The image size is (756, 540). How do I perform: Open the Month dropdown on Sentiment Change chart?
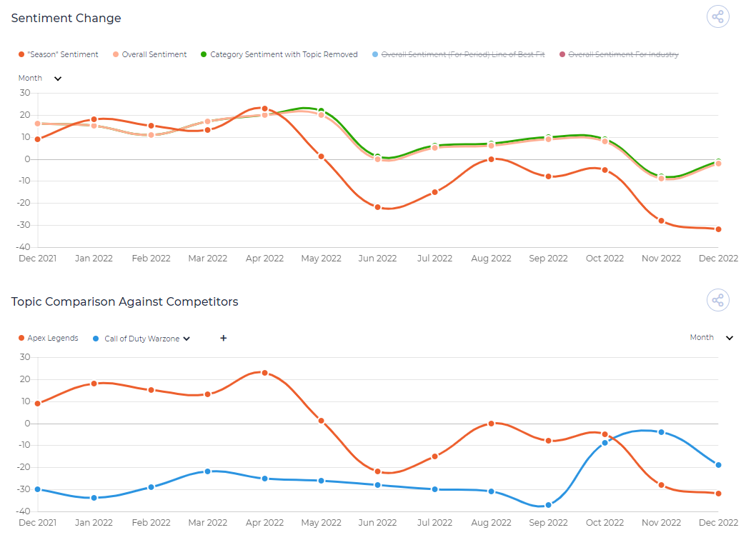point(40,78)
